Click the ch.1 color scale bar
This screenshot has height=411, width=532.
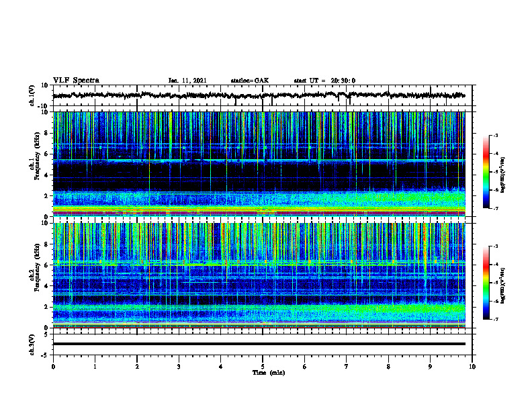486,172
